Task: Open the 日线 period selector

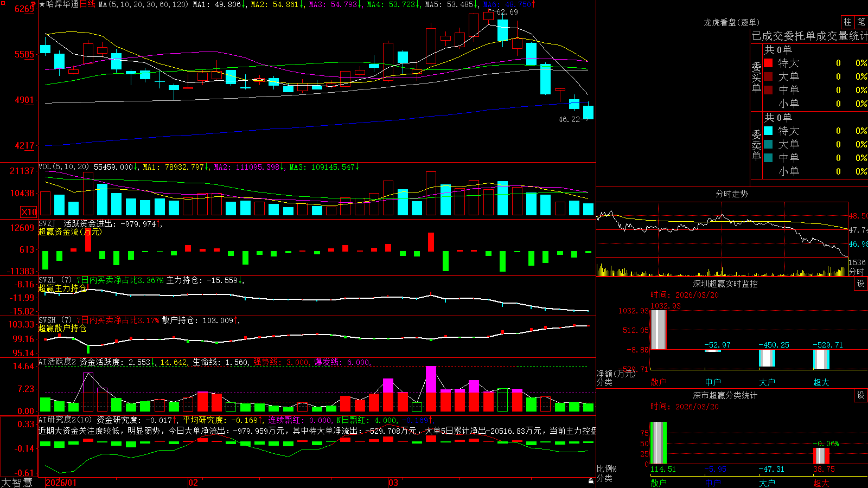Action: click(87, 4)
